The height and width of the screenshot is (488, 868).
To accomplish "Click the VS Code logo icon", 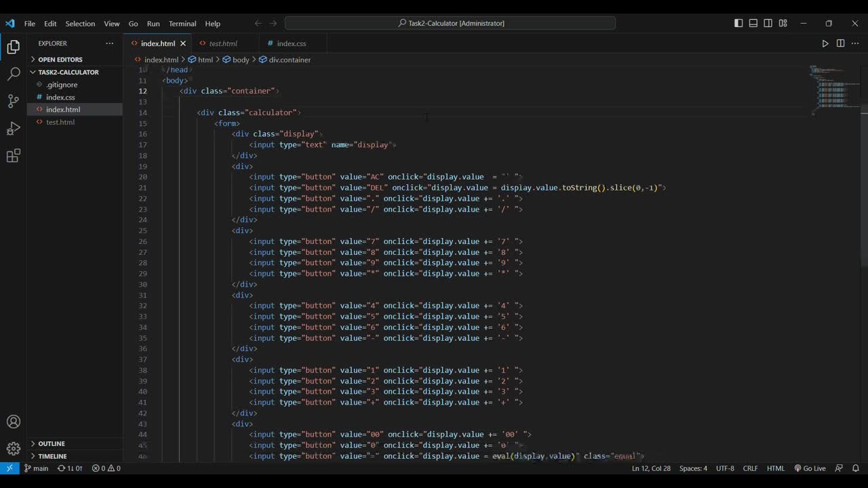I will [9, 23].
